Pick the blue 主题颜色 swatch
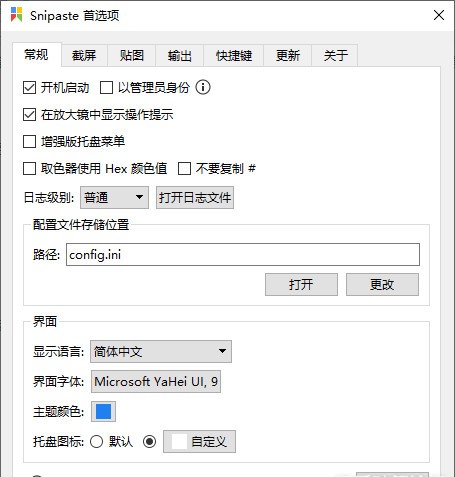Image resolution: width=455 pixels, height=477 pixels. [103, 412]
